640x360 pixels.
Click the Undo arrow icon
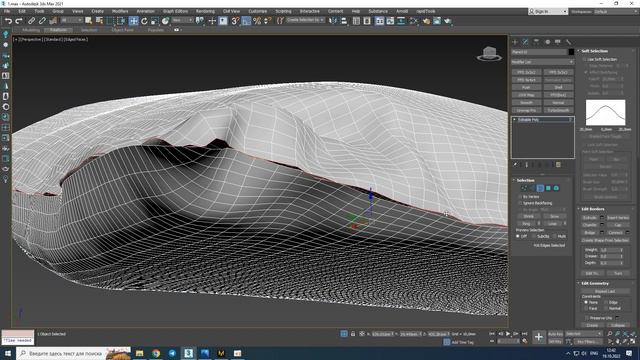click(8, 21)
